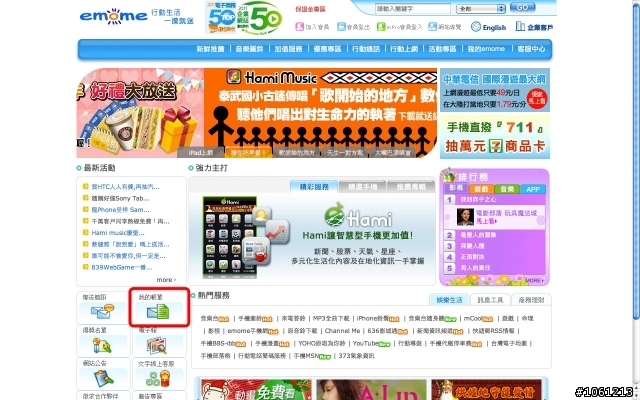Select the APP ranking tab
This screenshot has height=400, width=640.
click(x=533, y=189)
